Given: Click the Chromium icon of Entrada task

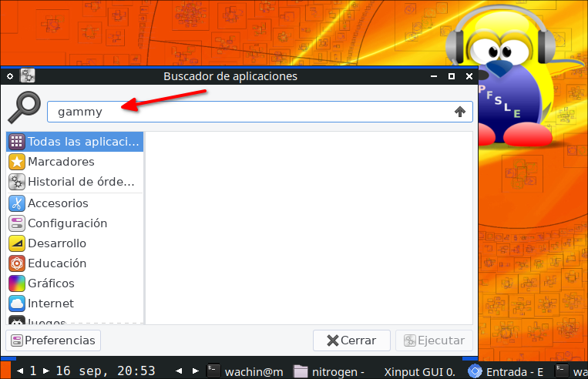Looking at the screenshot, I should coord(475,371).
